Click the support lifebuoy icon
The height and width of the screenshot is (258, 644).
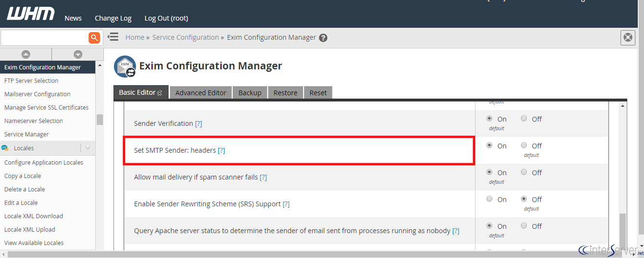(627, 37)
